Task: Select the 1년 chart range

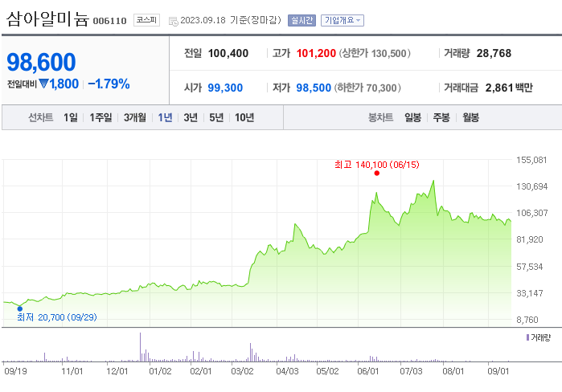Action: (x=166, y=117)
